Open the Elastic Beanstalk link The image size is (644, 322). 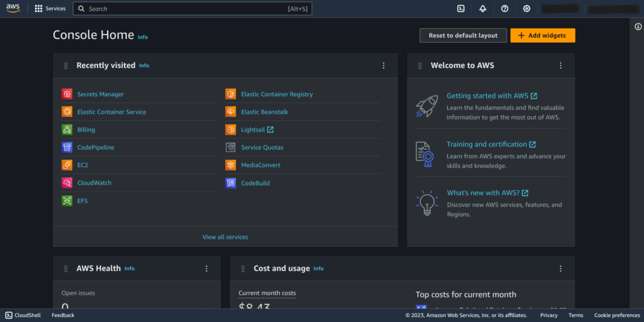tap(265, 112)
